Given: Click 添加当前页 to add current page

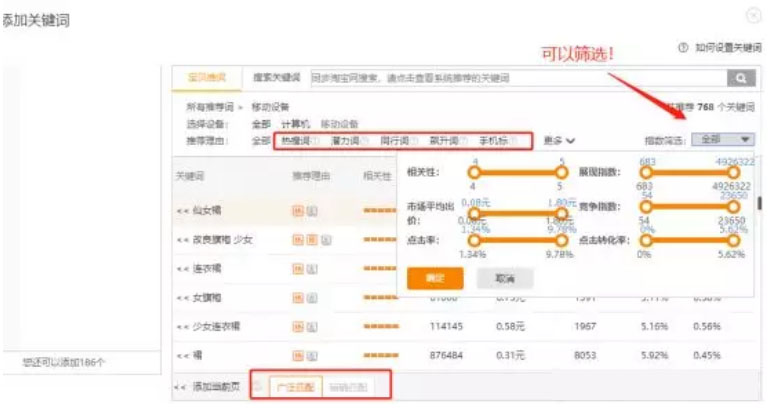Looking at the screenshot, I should pyautogui.click(x=216, y=386).
